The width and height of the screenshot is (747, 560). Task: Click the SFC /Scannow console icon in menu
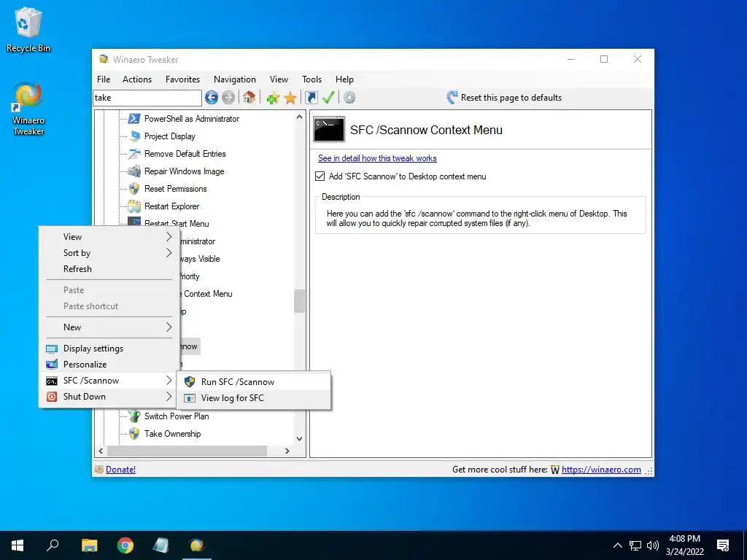52,381
